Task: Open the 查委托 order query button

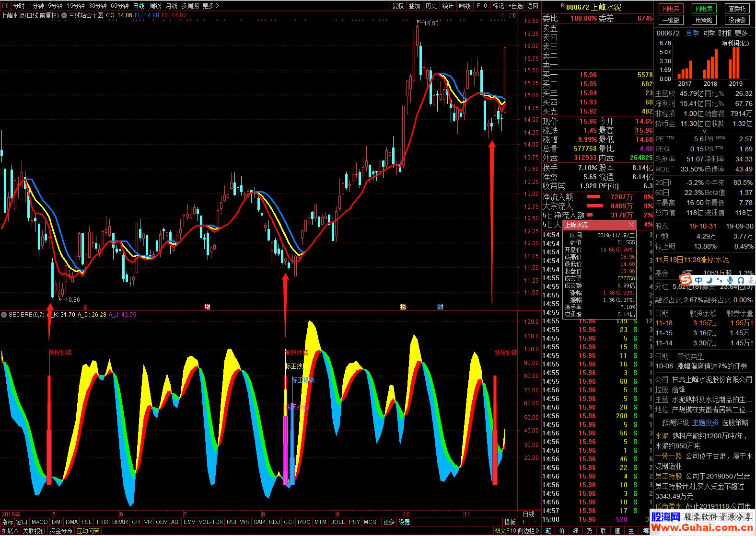Action: click(x=737, y=9)
